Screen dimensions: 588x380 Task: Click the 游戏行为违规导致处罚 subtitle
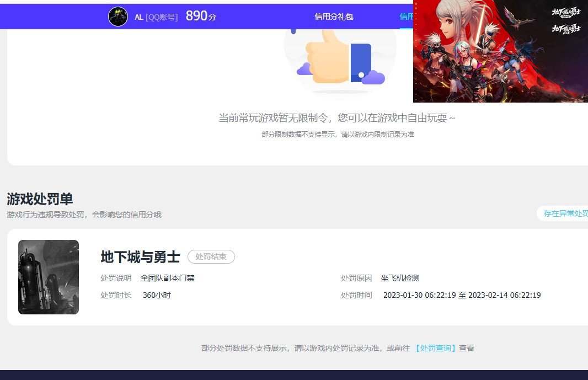click(84, 215)
